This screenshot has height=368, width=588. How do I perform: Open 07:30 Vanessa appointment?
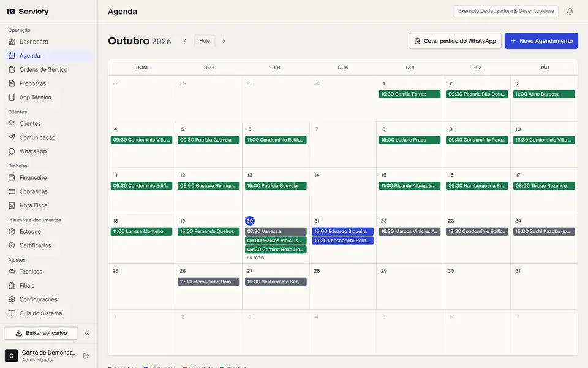click(x=276, y=231)
